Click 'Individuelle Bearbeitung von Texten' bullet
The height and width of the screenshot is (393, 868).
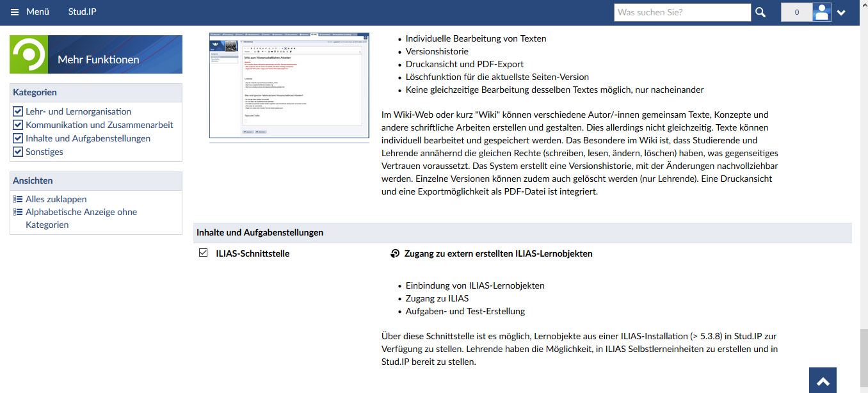(x=476, y=38)
